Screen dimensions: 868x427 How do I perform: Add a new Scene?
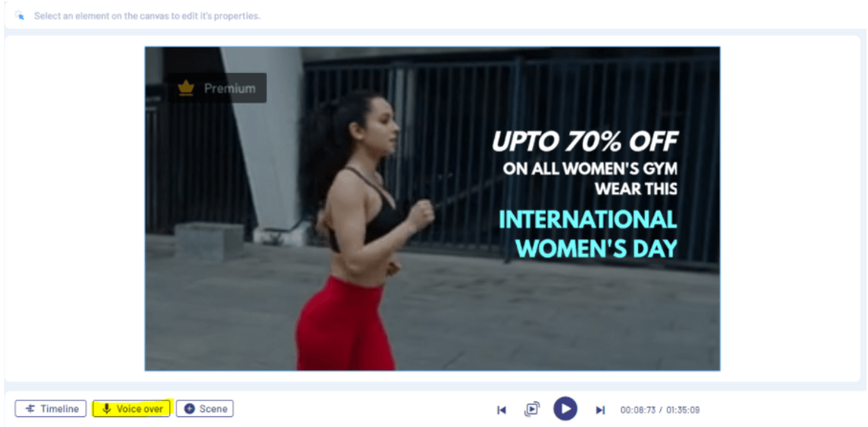(x=205, y=408)
